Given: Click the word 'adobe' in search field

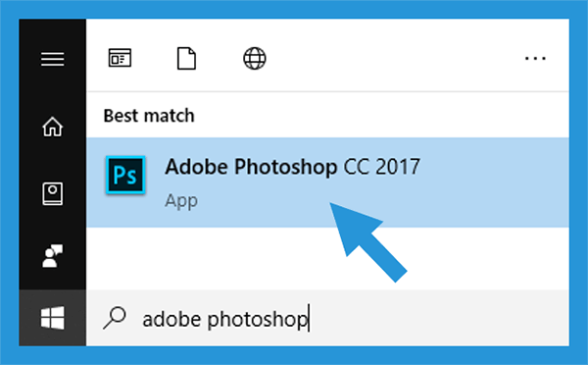Looking at the screenshot, I should (x=171, y=319).
